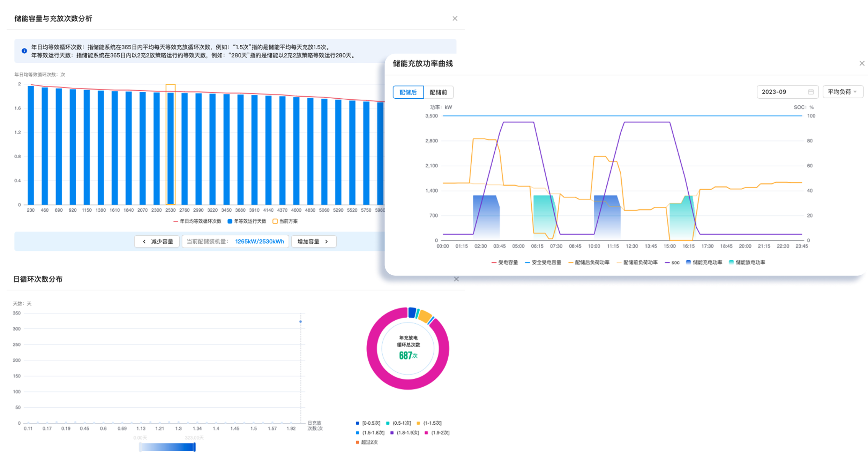Click left chevron on 减少容量 button

pyautogui.click(x=144, y=241)
